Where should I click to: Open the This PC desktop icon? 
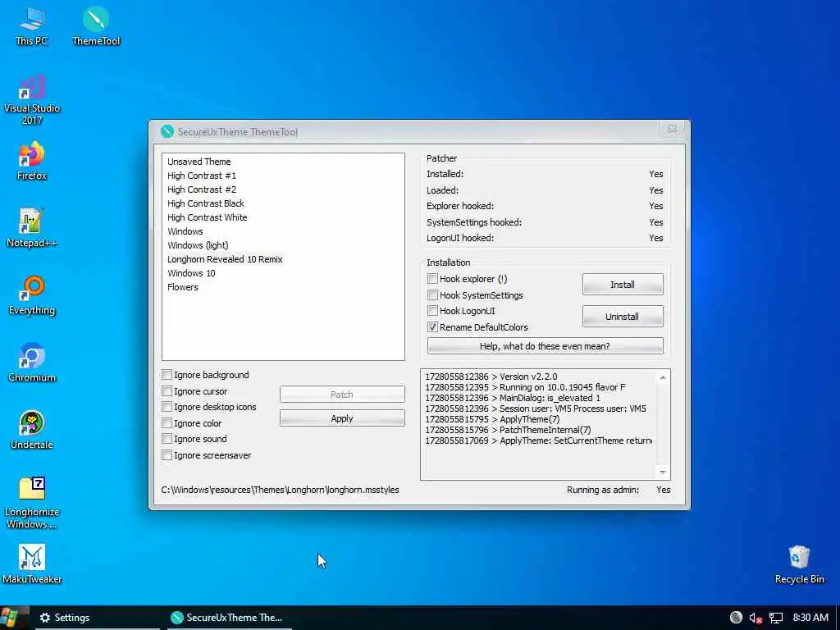point(32,27)
